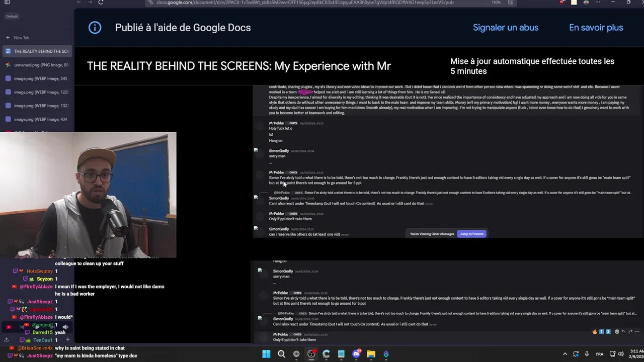Viewport: 644px width, 362px height.
Task: Click the microphone tray icon
Action: tap(587, 354)
